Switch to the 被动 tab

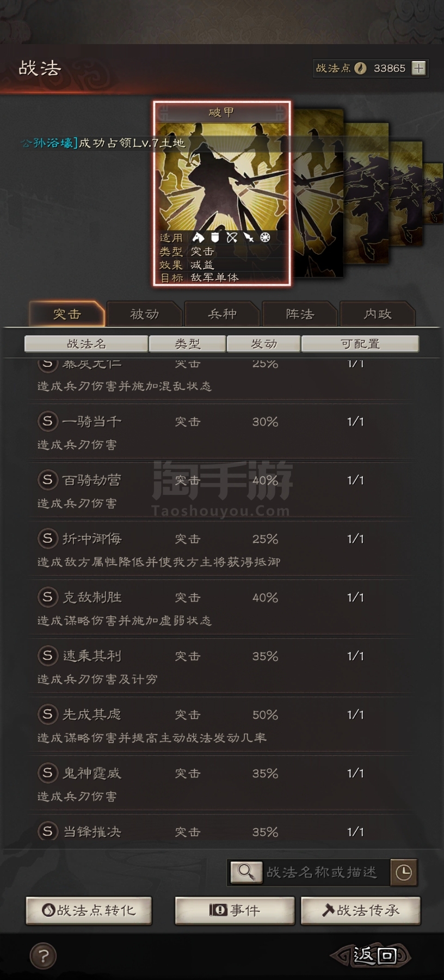tap(144, 314)
